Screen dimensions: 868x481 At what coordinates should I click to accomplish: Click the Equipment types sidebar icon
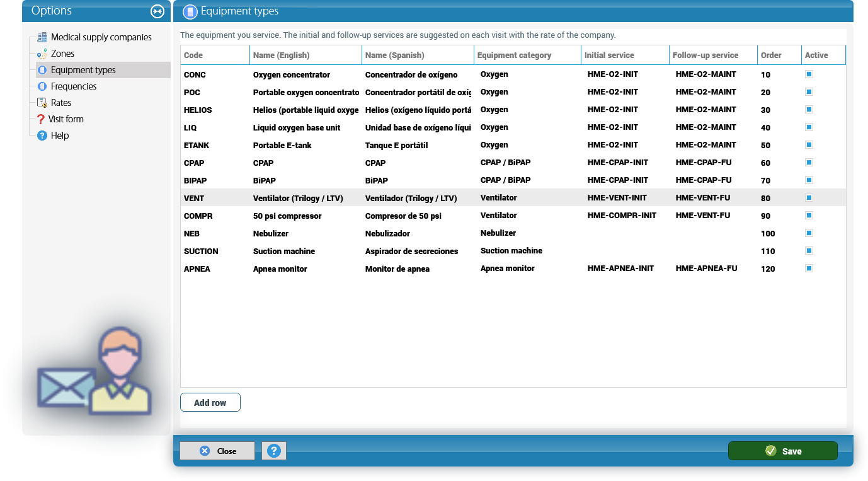point(42,70)
